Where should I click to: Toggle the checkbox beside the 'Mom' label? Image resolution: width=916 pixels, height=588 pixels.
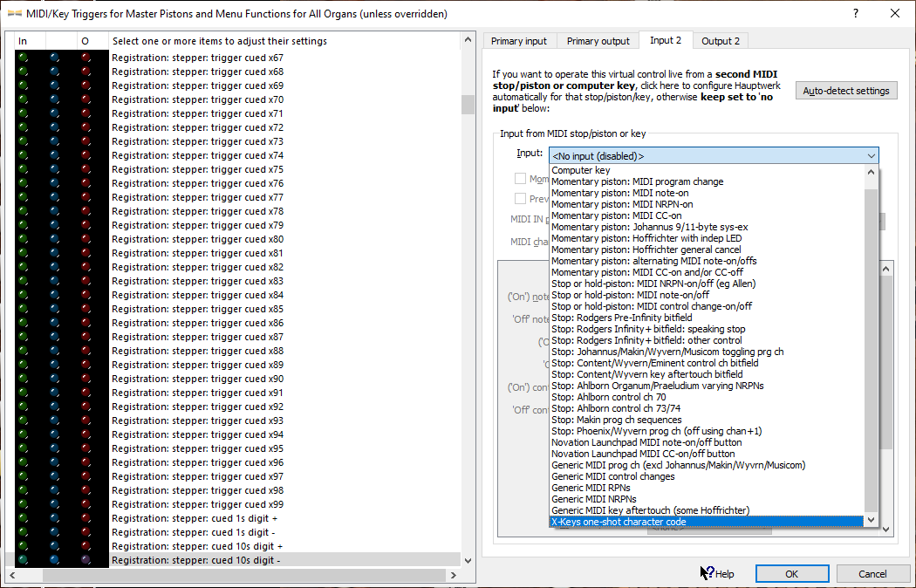(521, 179)
